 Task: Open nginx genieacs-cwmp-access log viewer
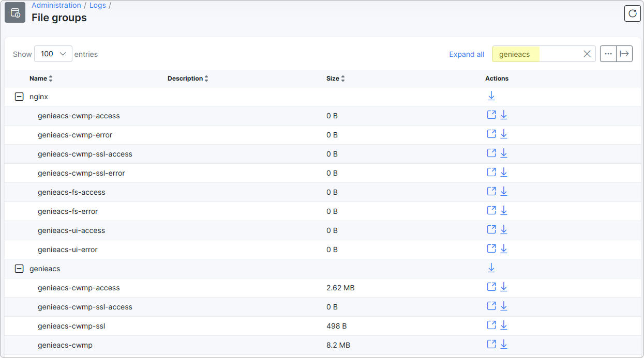click(491, 115)
